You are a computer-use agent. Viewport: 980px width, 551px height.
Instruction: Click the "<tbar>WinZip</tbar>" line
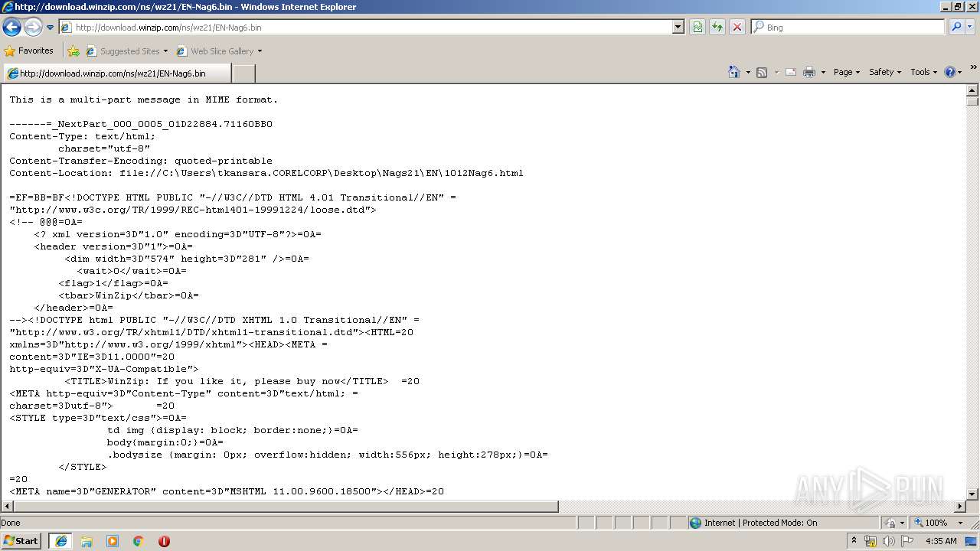coord(129,295)
